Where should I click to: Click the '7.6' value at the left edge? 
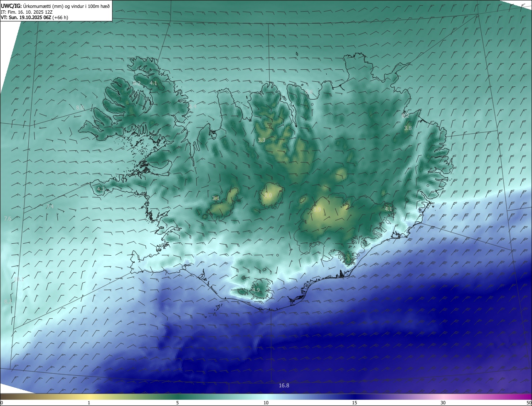click(x=7, y=218)
